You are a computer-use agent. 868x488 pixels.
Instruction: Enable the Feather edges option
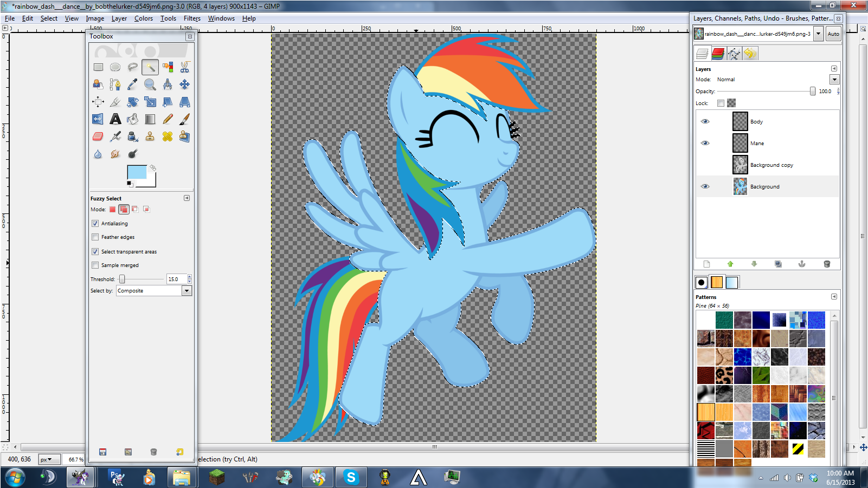coord(95,237)
